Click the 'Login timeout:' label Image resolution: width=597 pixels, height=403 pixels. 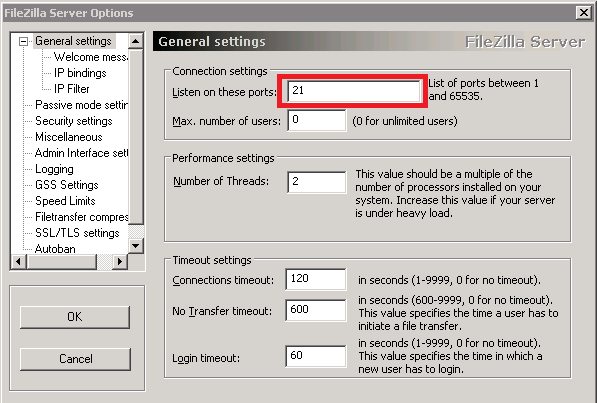click(206, 358)
